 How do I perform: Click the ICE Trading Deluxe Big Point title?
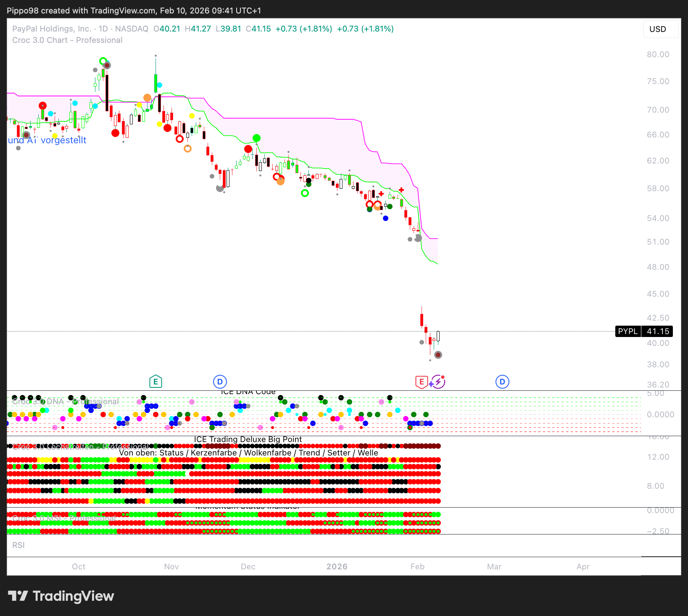click(248, 439)
